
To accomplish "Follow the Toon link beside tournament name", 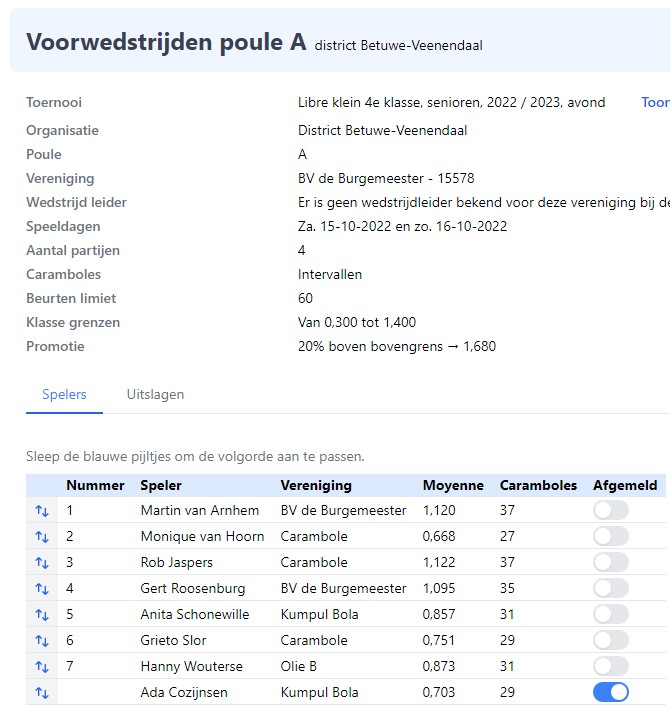I will point(656,102).
